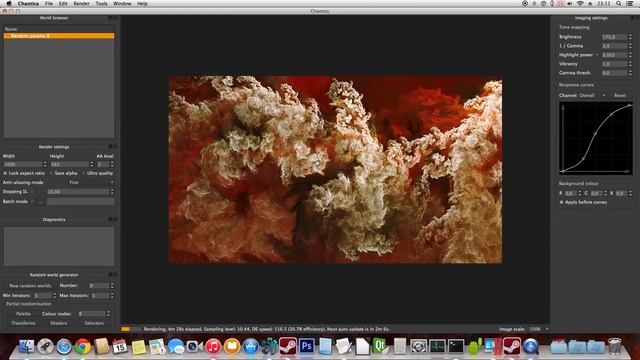This screenshot has height=360, width=640.
Task: Click the Batch mode browse button
Action: tap(40, 201)
